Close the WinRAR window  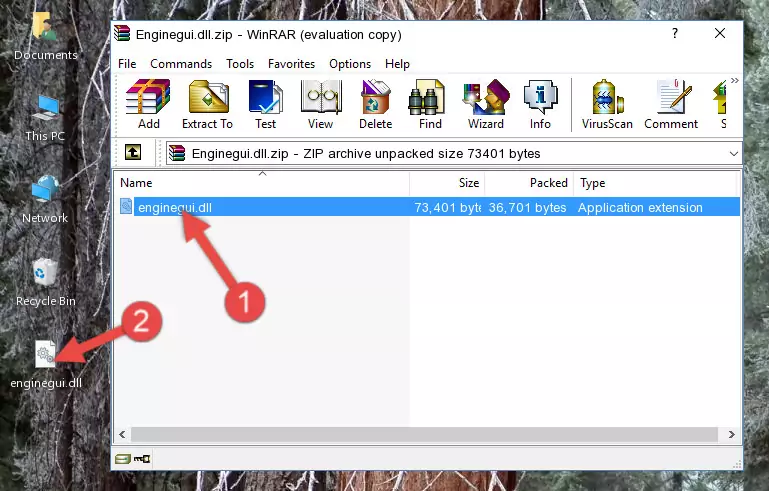pos(719,33)
